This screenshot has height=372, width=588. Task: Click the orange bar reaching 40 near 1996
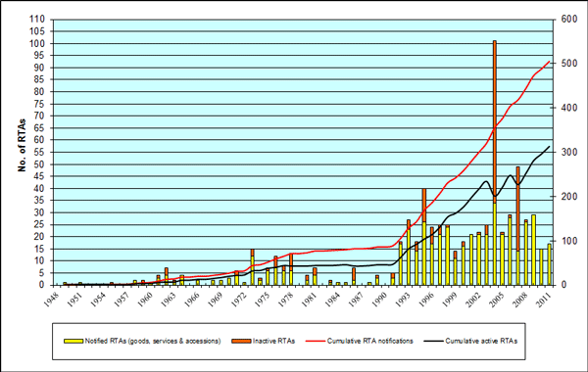point(424,206)
